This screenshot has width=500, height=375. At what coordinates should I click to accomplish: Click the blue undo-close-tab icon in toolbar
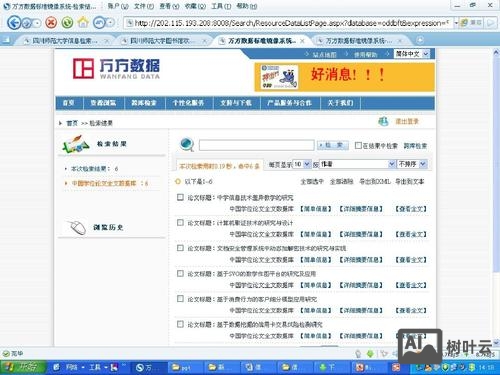point(99,23)
